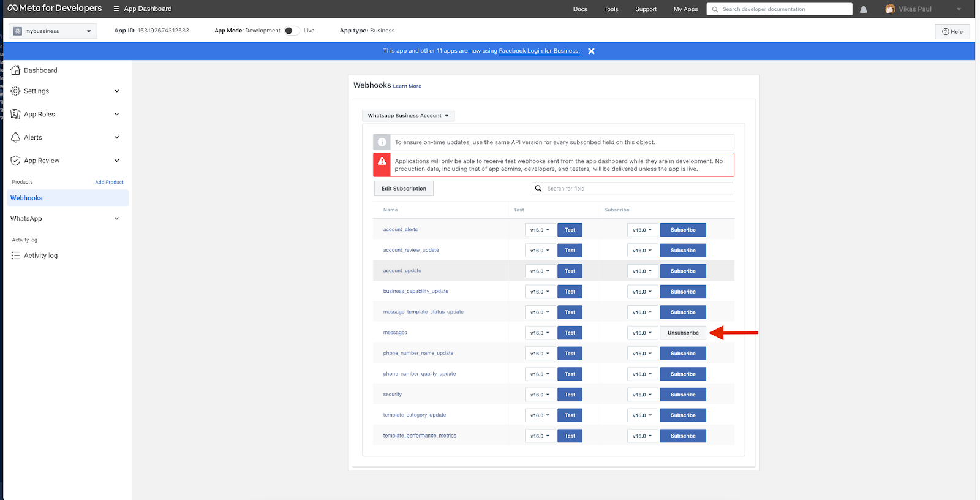980x500 pixels.
Task: Click Edit Subscription button
Action: point(404,189)
